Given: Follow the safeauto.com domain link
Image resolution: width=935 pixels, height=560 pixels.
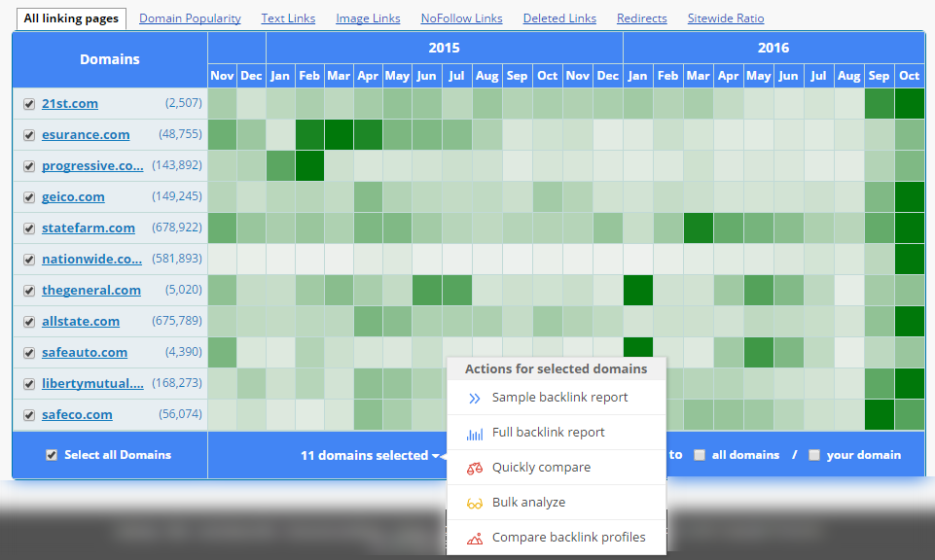Looking at the screenshot, I should click(x=84, y=352).
